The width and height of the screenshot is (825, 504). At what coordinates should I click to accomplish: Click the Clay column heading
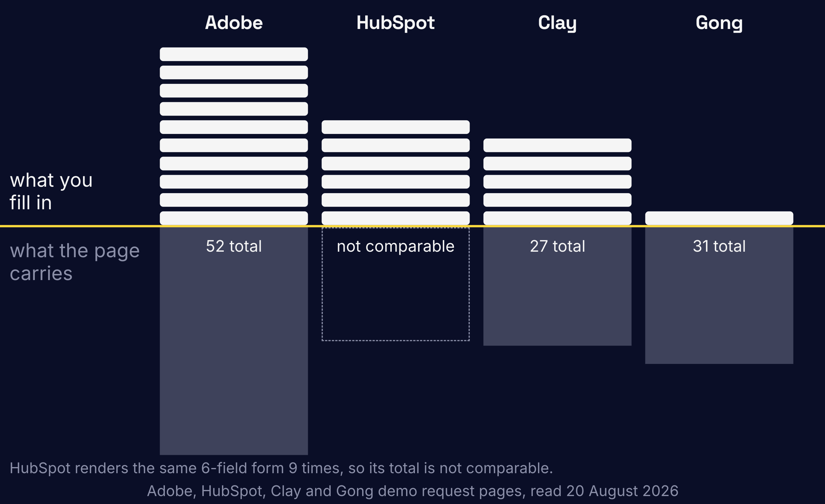pyautogui.click(x=557, y=23)
